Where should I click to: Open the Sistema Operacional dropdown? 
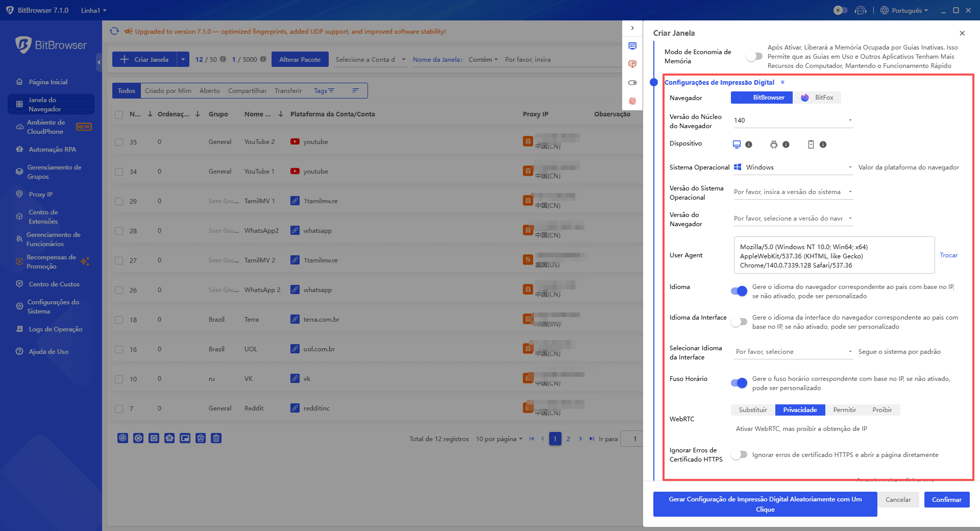click(x=792, y=167)
